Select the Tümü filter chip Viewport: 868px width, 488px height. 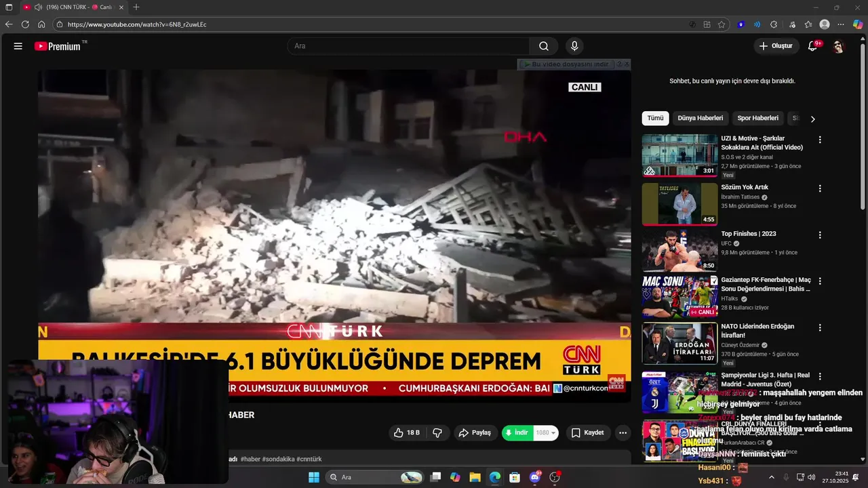click(x=655, y=118)
